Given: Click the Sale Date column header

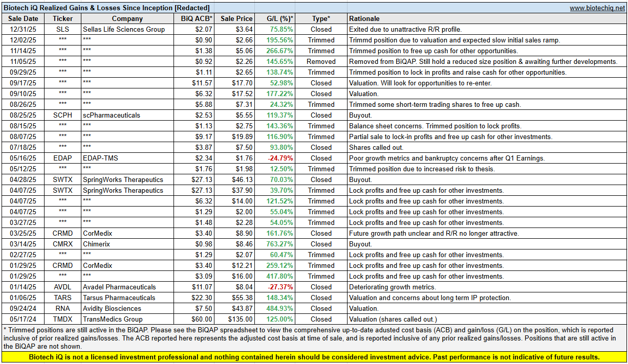Looking at the screenshot, I should [23, 18].
